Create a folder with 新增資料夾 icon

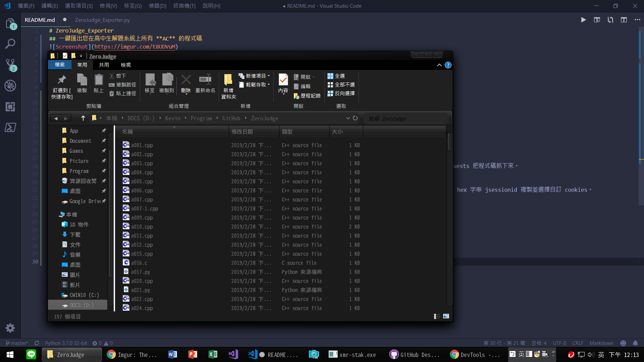(x=228, y=80)
